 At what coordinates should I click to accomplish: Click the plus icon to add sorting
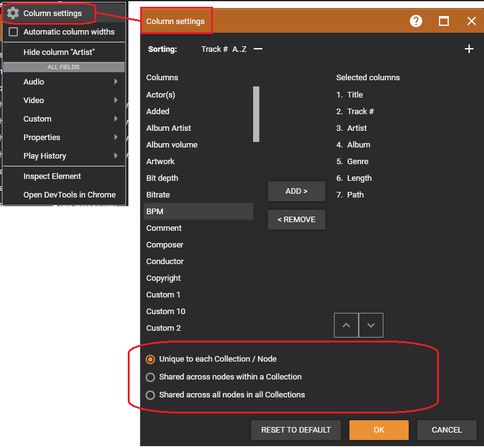469,49
